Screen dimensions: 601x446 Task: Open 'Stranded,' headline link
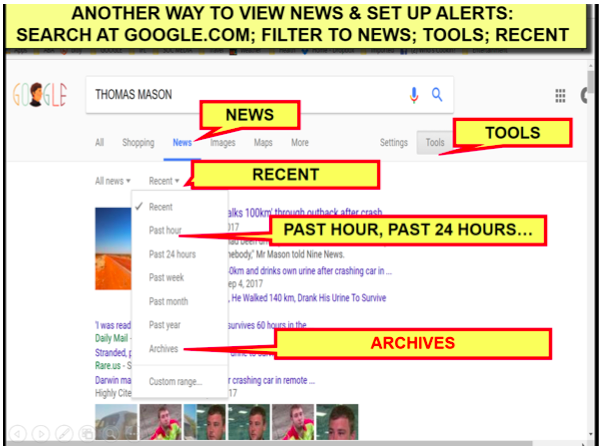pos(113,352)
